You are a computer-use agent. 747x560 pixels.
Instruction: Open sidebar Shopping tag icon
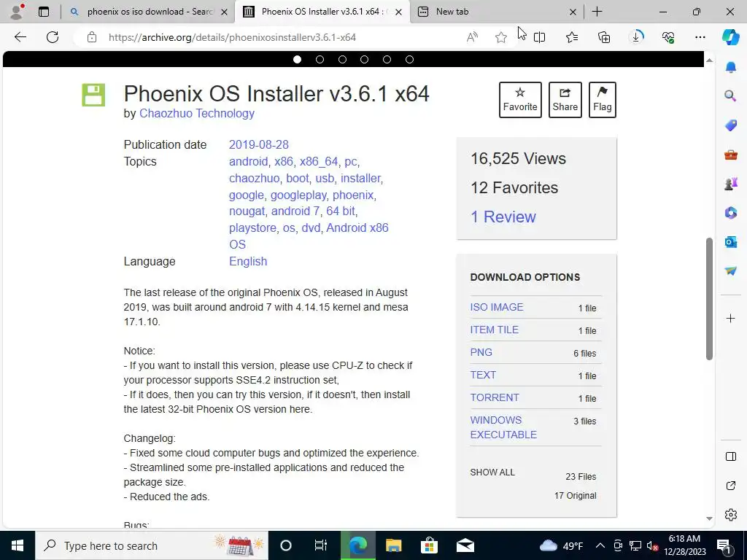coord(731,125)
